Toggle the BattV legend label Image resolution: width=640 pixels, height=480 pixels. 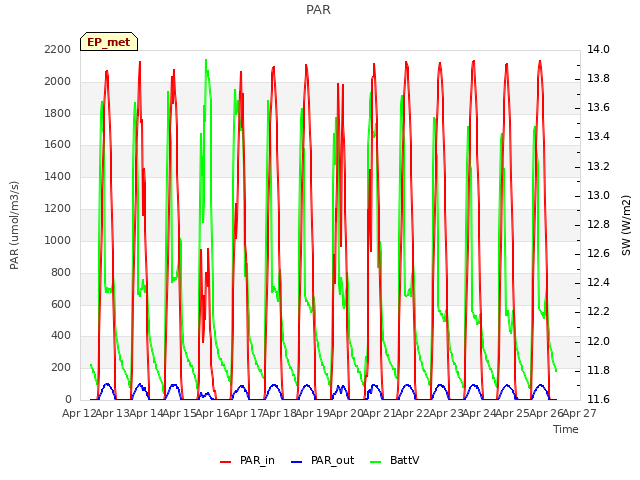(404, 460)
